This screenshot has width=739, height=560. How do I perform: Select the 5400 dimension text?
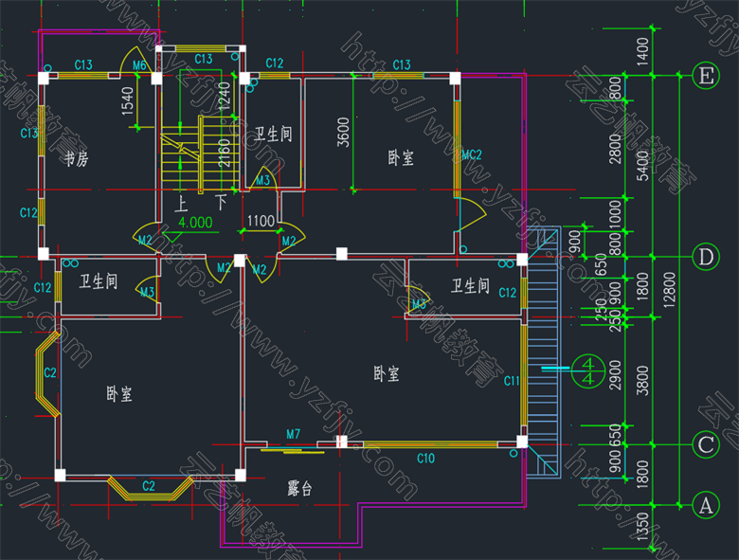pyautogui.click(x=643, y=166)
